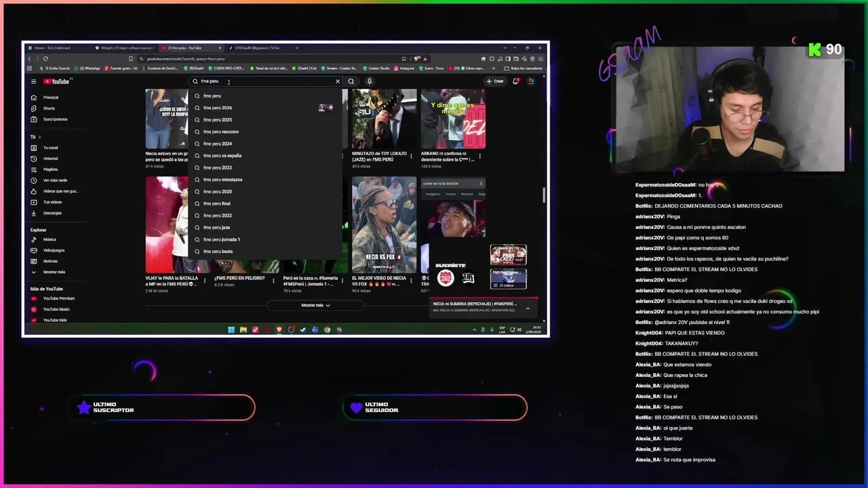
Task: Open the EL MEJOR VIDEO DE NECIA thumbnail
Action: click(x=384, y=224)
